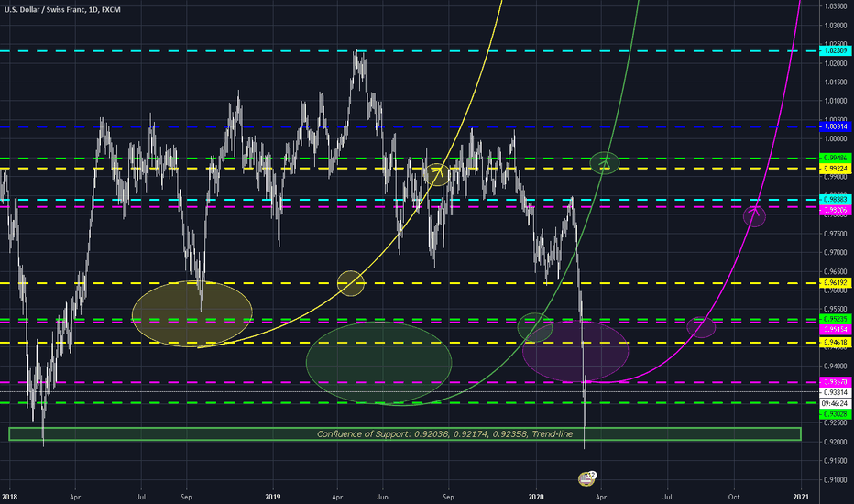Click the 1.03500 price axis tick

836,6
